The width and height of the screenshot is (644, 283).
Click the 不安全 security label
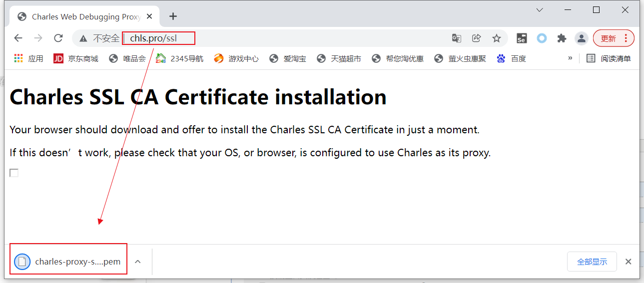106,38
